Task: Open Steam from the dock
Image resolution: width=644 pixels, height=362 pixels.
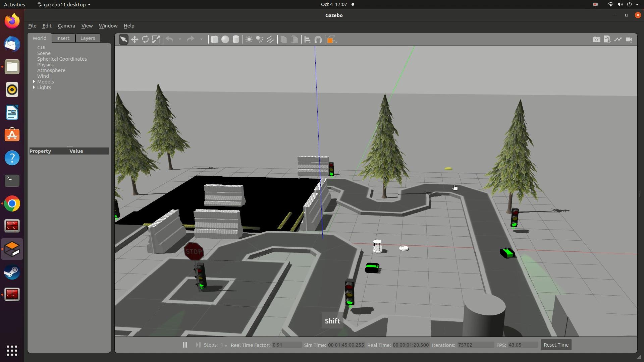Action: click(12, 272)
